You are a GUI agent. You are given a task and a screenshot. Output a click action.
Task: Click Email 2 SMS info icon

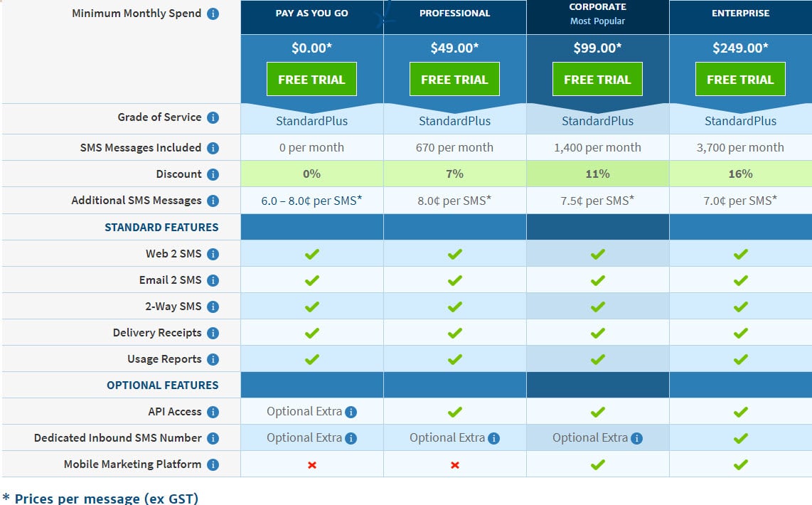pyautogui.click(x=213, y=281)
